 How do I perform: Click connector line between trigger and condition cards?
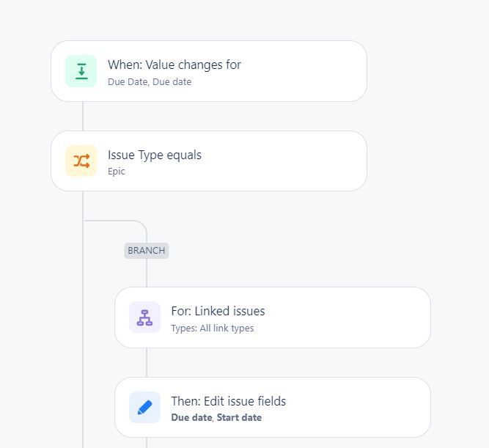pyautogui.click(x=83, y=116)
